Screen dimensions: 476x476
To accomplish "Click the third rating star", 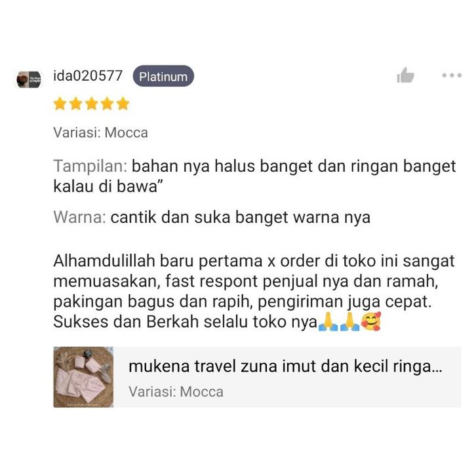I will coord(91,104).
